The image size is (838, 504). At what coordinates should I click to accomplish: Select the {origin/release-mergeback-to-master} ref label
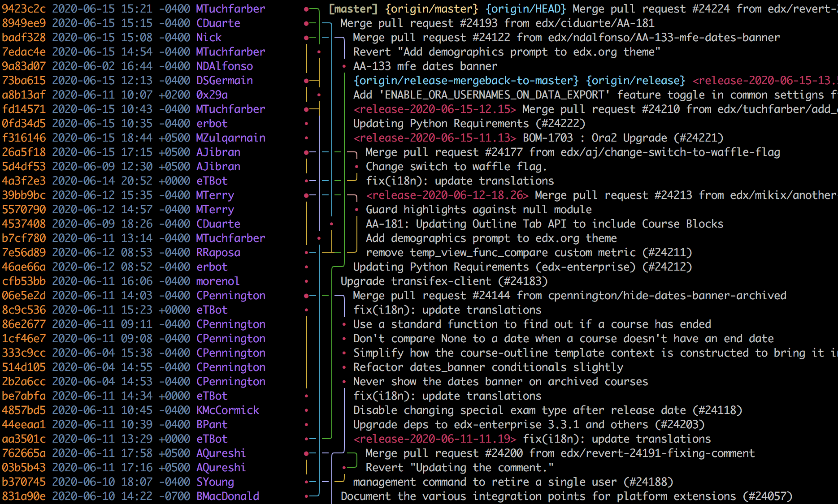pyautogui.click(x=466, y=81)
